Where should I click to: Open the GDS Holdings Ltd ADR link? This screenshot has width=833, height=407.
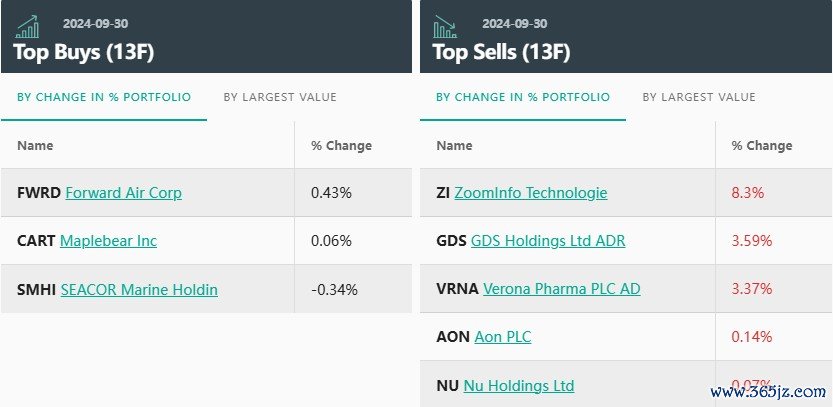(548, 241)
